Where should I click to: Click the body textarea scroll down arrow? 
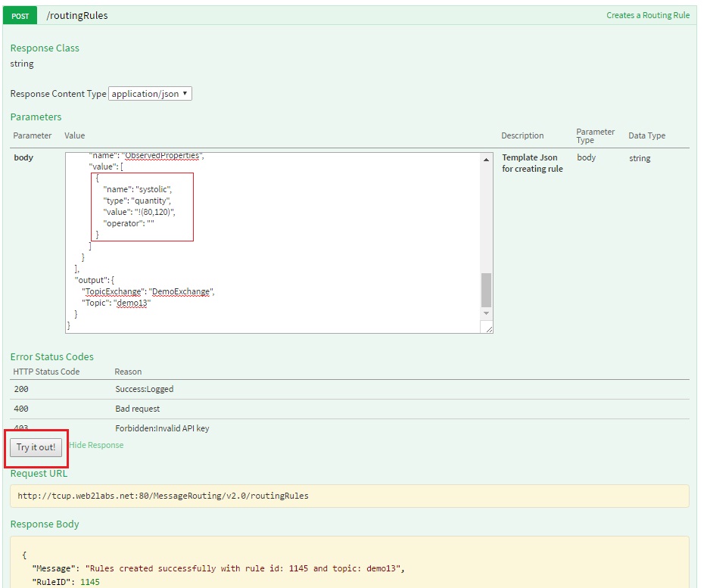[486, 313]
